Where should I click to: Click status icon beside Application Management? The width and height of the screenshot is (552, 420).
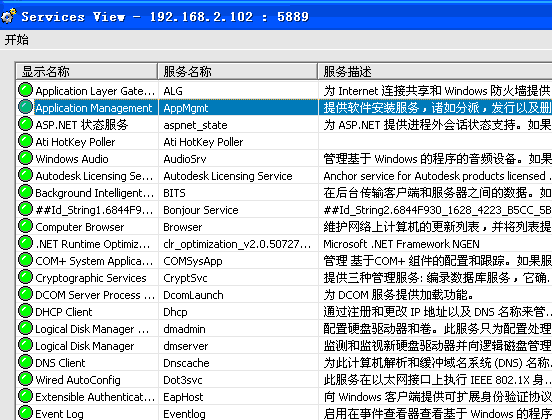pyautogui.click(x=25, y=107)
